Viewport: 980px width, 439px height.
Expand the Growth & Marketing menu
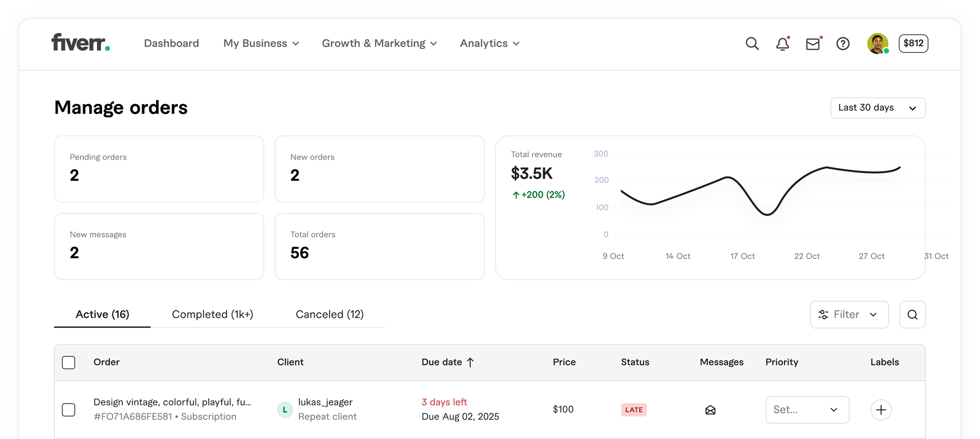click(379, 43)
